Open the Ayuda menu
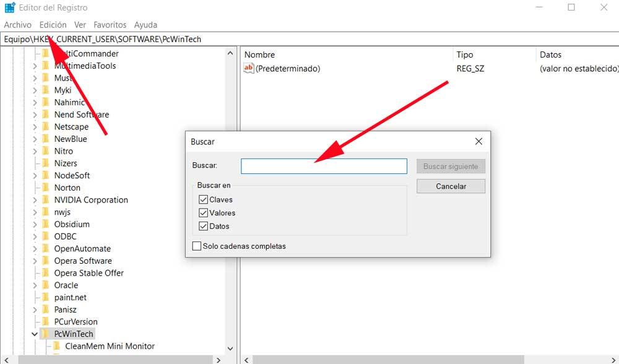Image resolution: width=619 pixels, height=364 pixels. (x=145, y=25)
